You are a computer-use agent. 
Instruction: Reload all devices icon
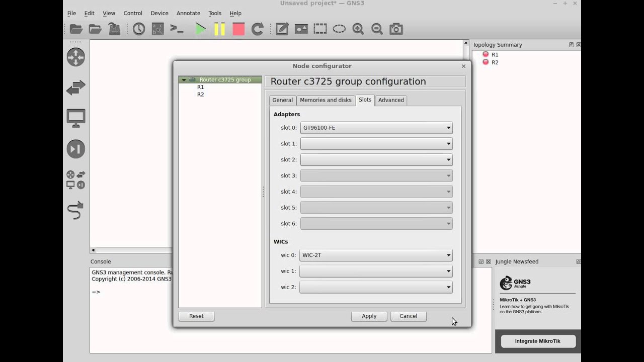[258, 29]
